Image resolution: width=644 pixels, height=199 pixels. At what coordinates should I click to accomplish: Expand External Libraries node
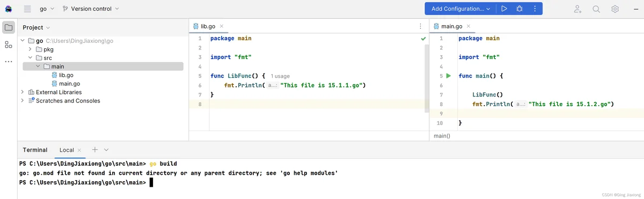tap(23, 92)
